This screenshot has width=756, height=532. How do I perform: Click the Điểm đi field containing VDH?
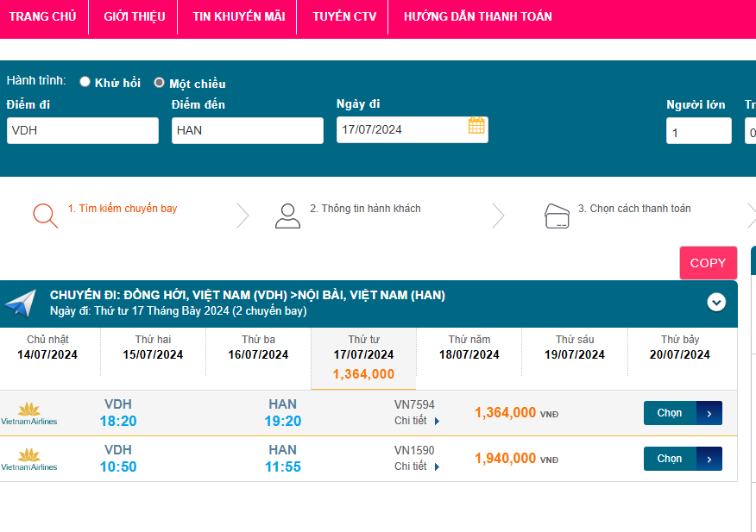(82, 130)
